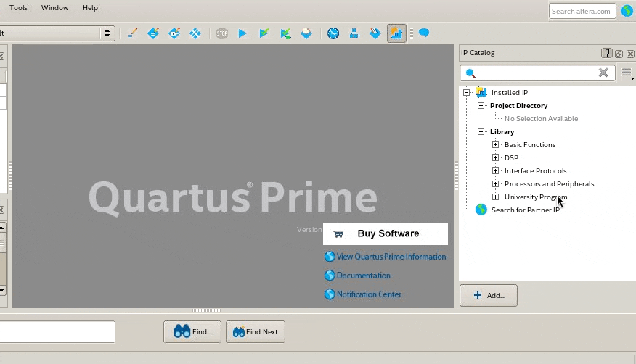Click the Documentation globe icon
Image resolution: width=636 pixels, height=364 pixels.
330,276
